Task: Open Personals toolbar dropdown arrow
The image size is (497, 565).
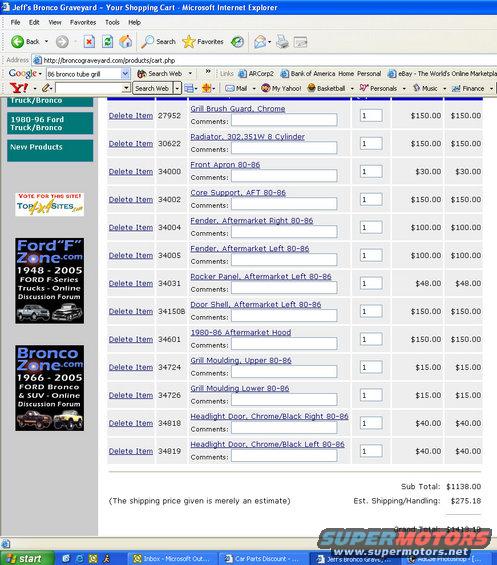Action: pyautogui.click(x=404, y=89)
